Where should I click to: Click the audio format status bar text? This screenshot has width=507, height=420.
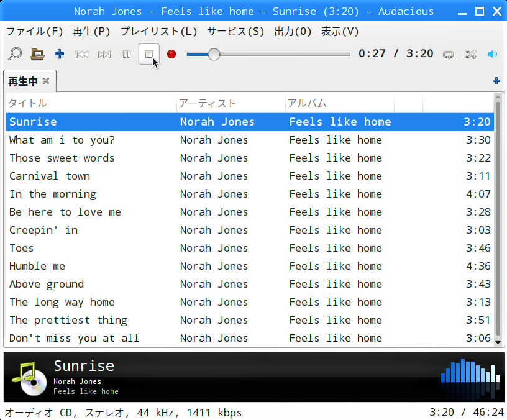(x=124, y=413)
